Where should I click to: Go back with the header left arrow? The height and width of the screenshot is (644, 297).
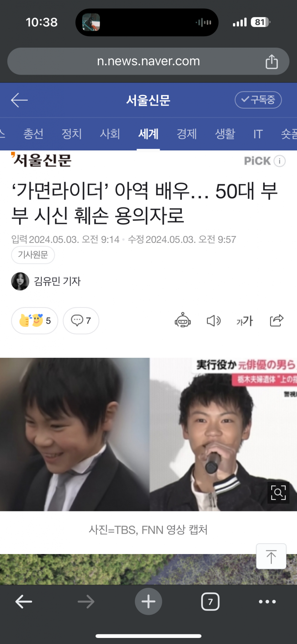(x=19, y=100)
